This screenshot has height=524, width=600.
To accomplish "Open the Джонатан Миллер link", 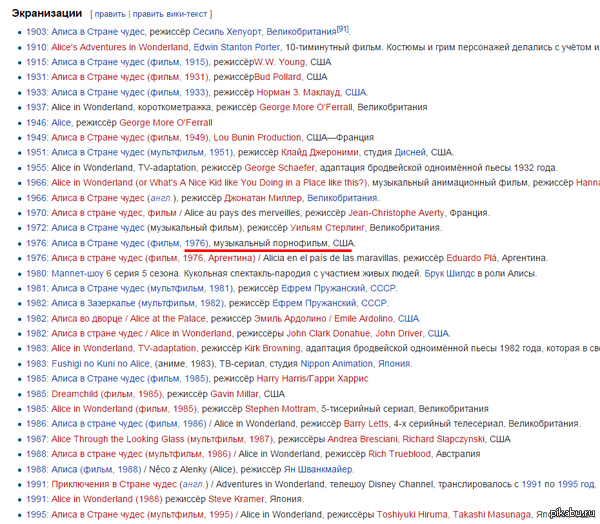I will click(x=263, y=198).
